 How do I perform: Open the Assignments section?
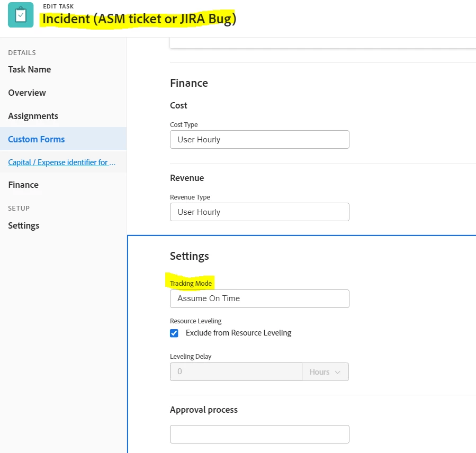(33, 116)
